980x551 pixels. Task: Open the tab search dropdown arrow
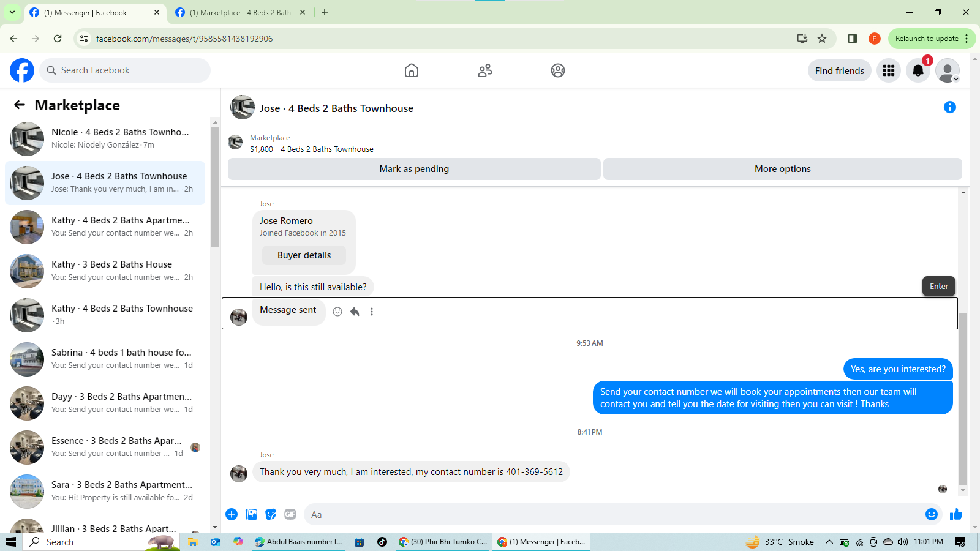tap(12, 12)
